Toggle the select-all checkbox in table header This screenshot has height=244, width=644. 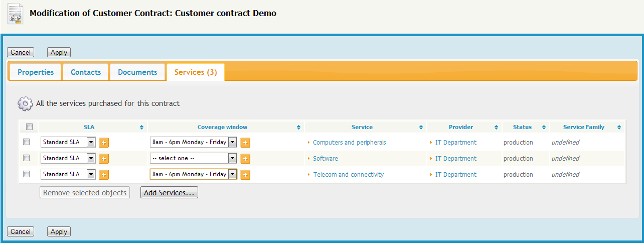(x=29, y=127)
